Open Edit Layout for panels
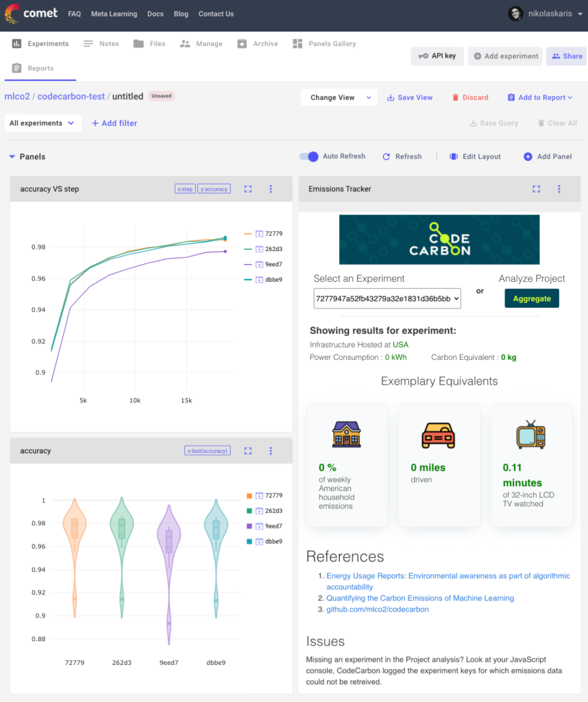Screen dimensions: 588x702 475,156
